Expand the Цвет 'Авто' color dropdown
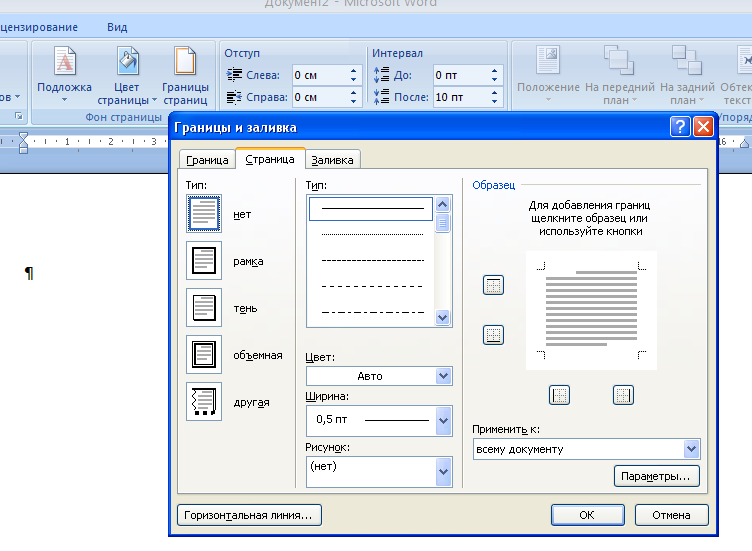 pyautogui.click(x=444, y=376)
